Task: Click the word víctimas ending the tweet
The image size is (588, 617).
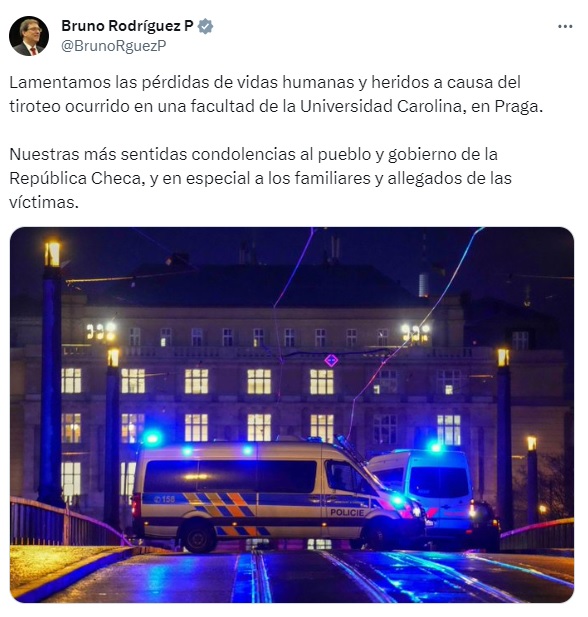Action: (44, 202)
